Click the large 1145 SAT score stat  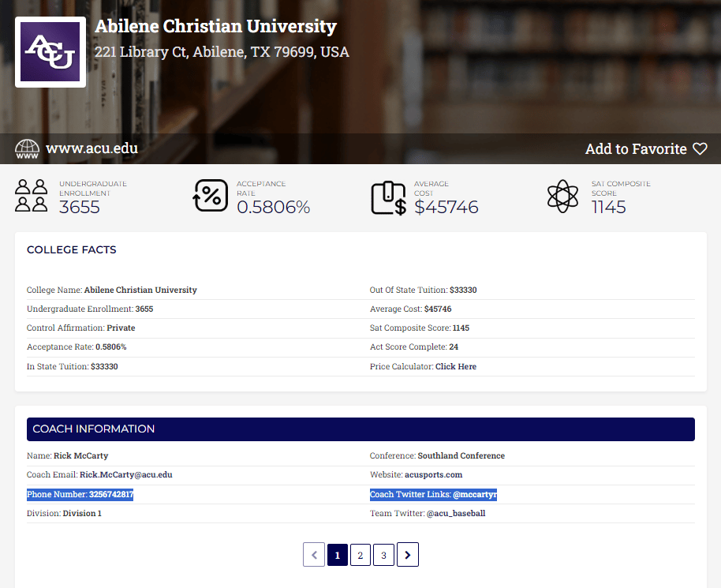point(609,207)
